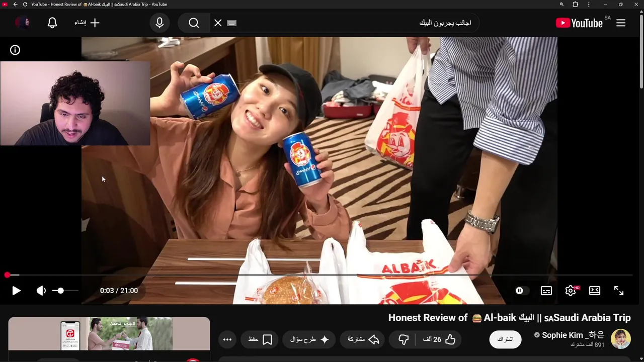This screenshot has width=644, height=362.
Task: Open the on-screen keyboard icon in search
Action: [231, 23]
